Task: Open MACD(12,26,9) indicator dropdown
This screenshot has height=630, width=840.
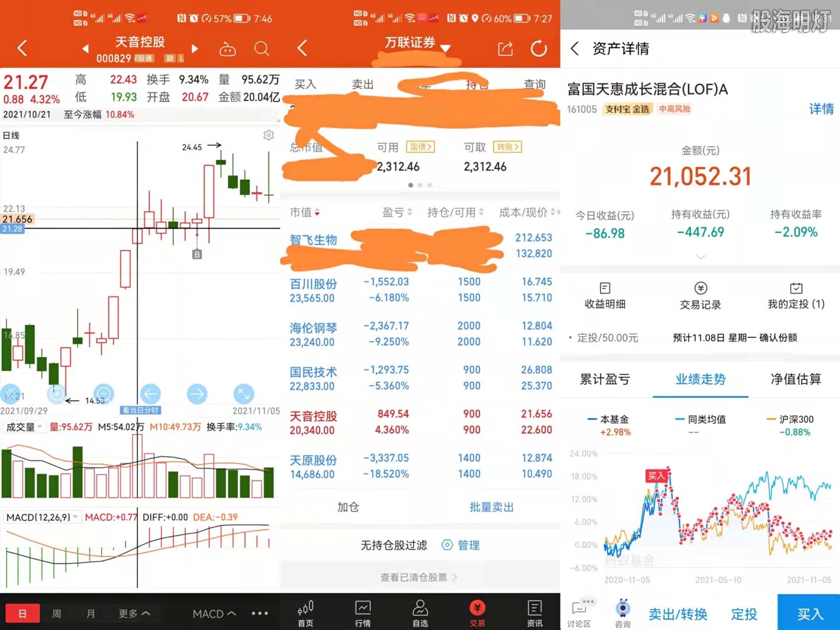Action: tap(41, 517)
